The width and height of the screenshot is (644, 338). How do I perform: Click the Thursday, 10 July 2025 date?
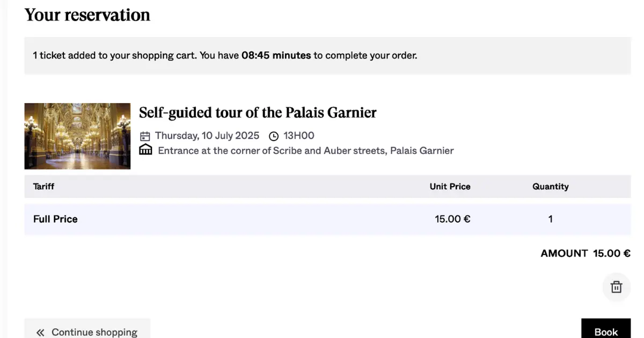[x=207, y=136]
